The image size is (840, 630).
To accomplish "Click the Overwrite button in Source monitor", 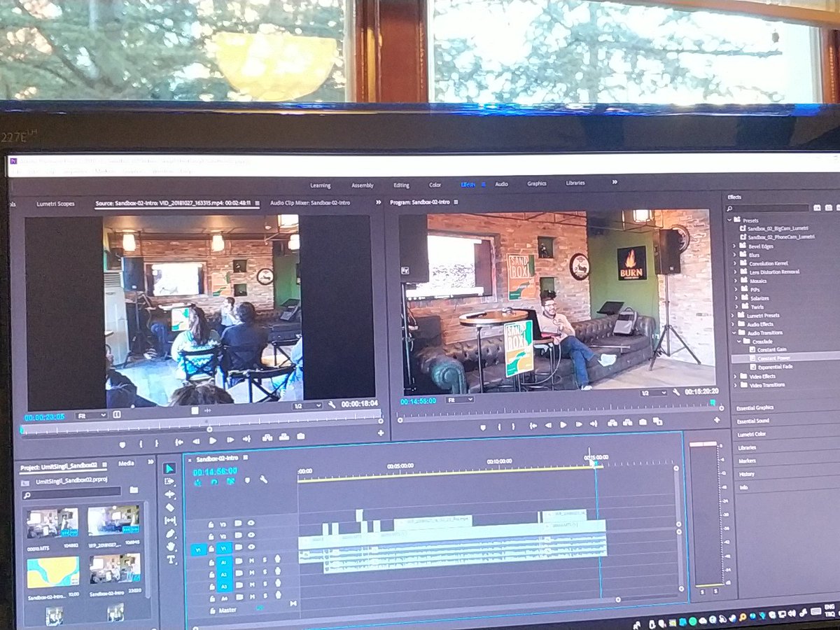I will tap(284, 437).
